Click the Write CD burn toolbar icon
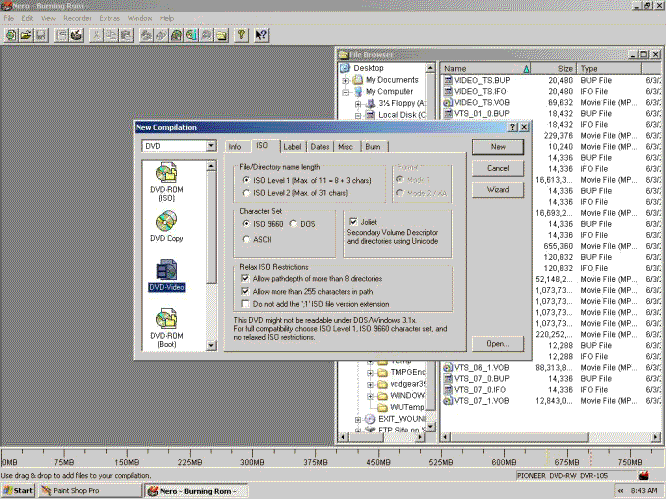The height and width of the screenshot is (499, 666). [76, 35]
